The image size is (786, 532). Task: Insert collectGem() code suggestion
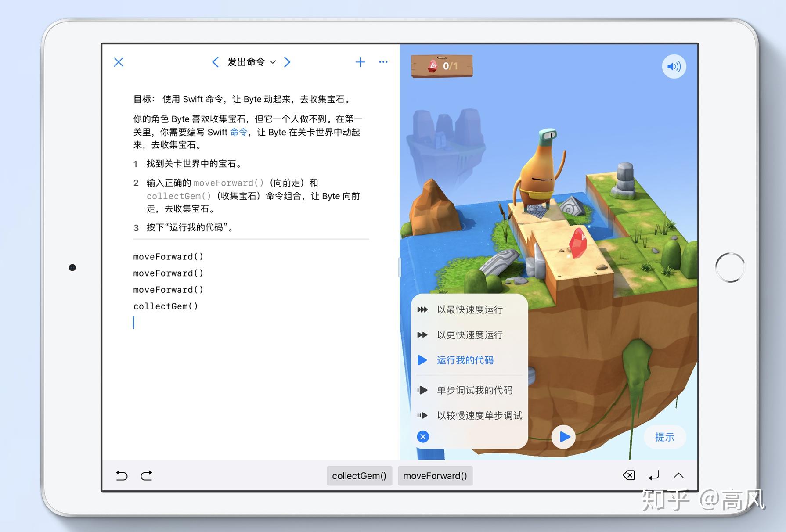(x=359, y=476)
